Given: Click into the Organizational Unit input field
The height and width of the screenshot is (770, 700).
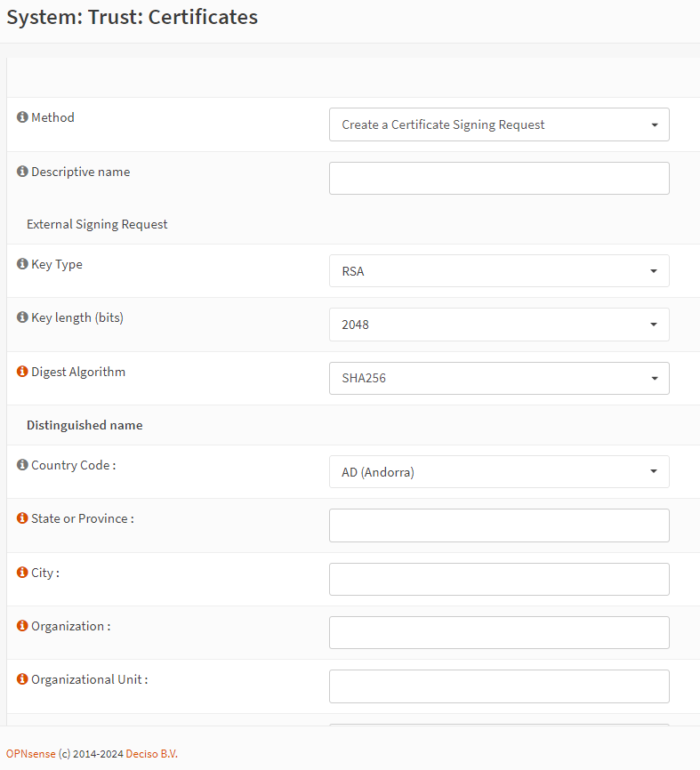Looking at the screenshot, I should (499, 686).
